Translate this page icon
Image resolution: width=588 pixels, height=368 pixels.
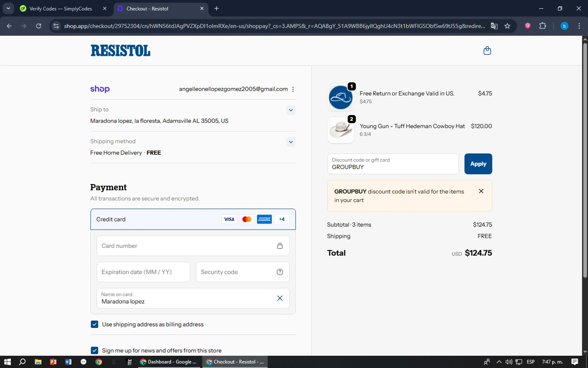click(494, 26)
